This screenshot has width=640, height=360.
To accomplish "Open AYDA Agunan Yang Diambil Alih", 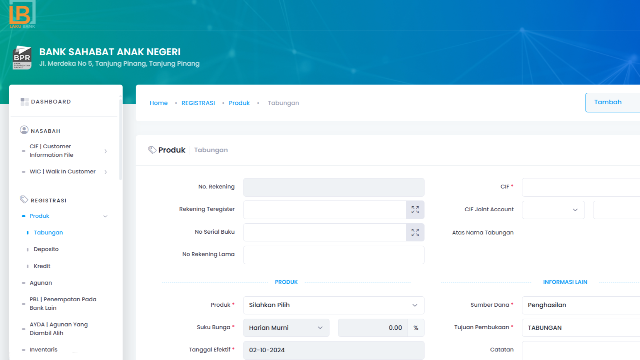I will 59,329.
